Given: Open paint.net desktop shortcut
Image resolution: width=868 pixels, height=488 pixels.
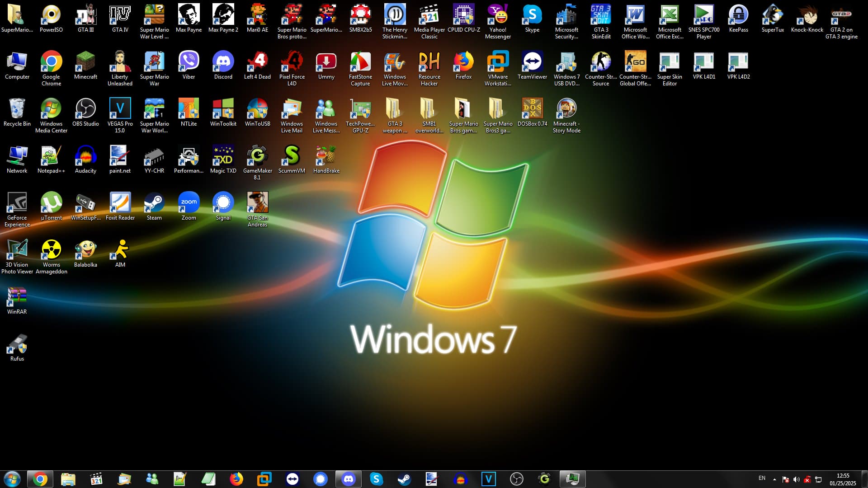Looking at the screenshot, I should [x=120, y=160].
